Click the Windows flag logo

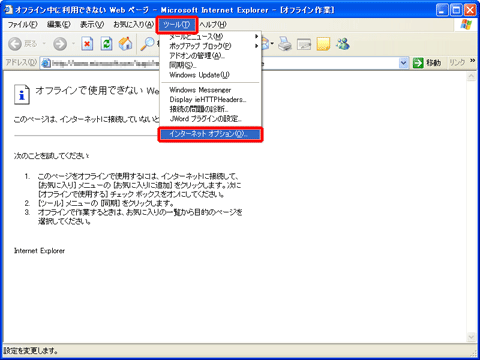pyautogui.click(x=466, y=24)
